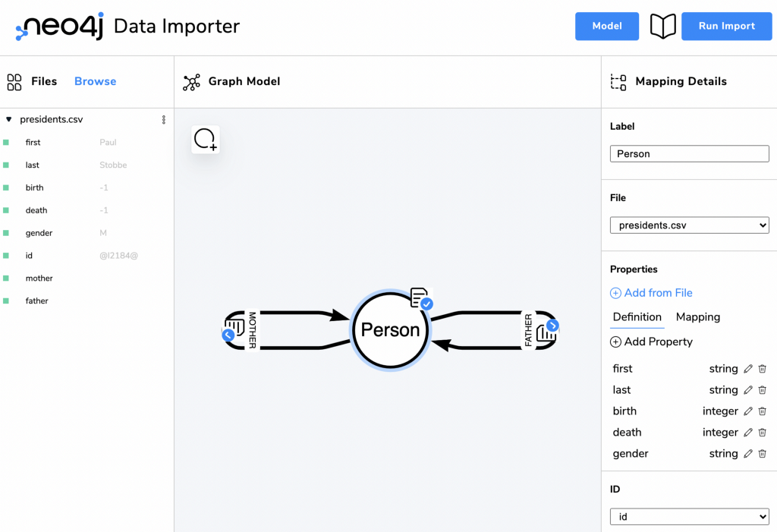The image size is (777, 532).
Task: Click the Label input field containing Person
Action: pos(689,154)
